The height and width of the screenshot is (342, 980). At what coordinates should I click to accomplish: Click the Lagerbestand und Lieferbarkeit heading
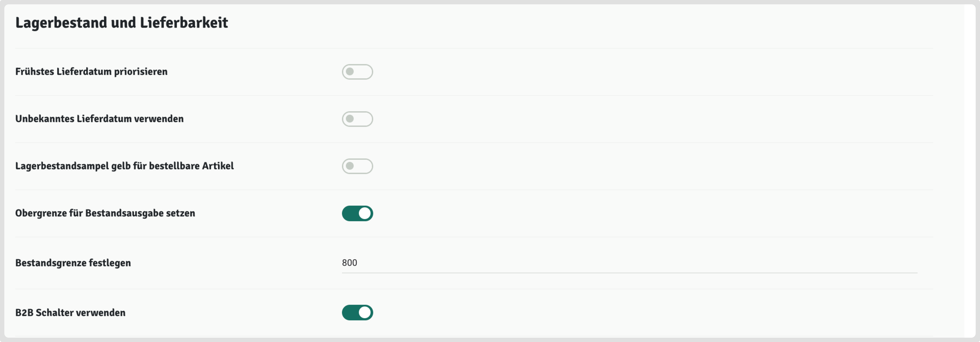pyautogui.click(x=121, y=23)
